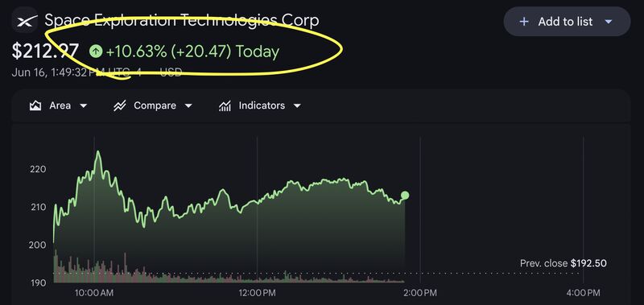Click the green up-arrow change icon

[x=95, y=52]
